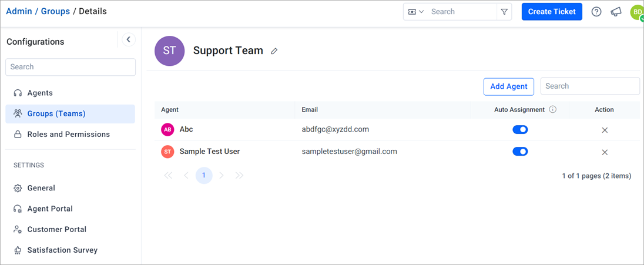Go to last page of agents
The width and height of the screenshot is (644, 265).
[240, 176]
